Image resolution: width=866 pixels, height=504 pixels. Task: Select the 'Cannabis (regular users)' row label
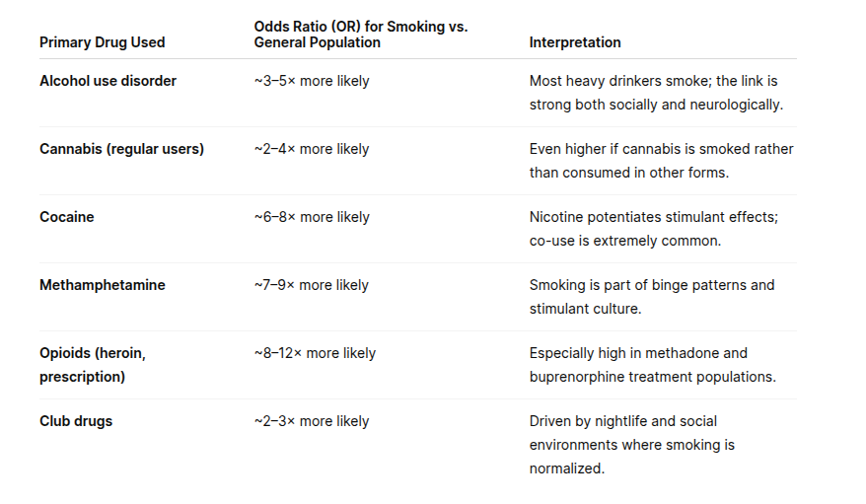pyautogui.click(x=121, y=149)
